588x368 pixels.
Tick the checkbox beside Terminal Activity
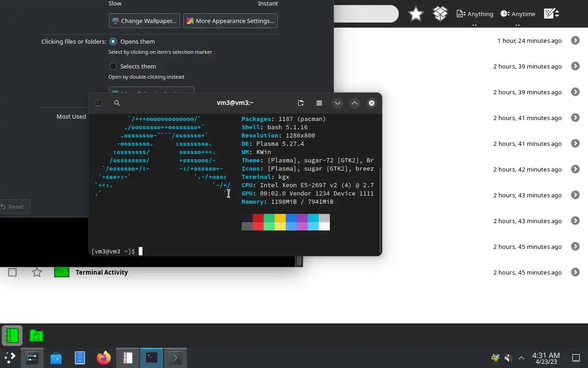(x=12, y=272)
